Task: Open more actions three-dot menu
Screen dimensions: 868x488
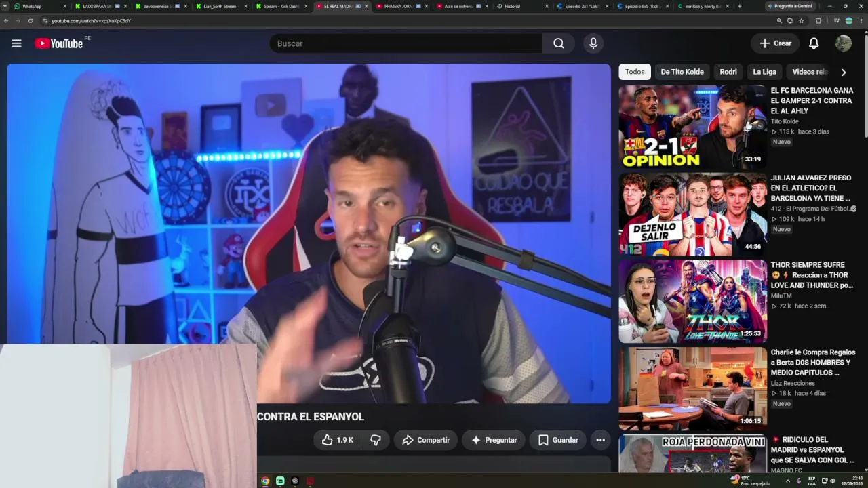Action: (x=600, y=440)
